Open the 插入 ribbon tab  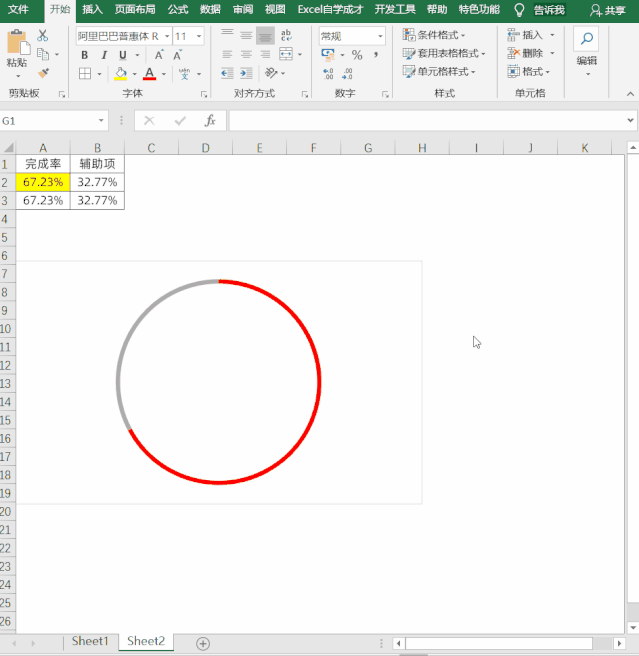[x=92, y=10]
